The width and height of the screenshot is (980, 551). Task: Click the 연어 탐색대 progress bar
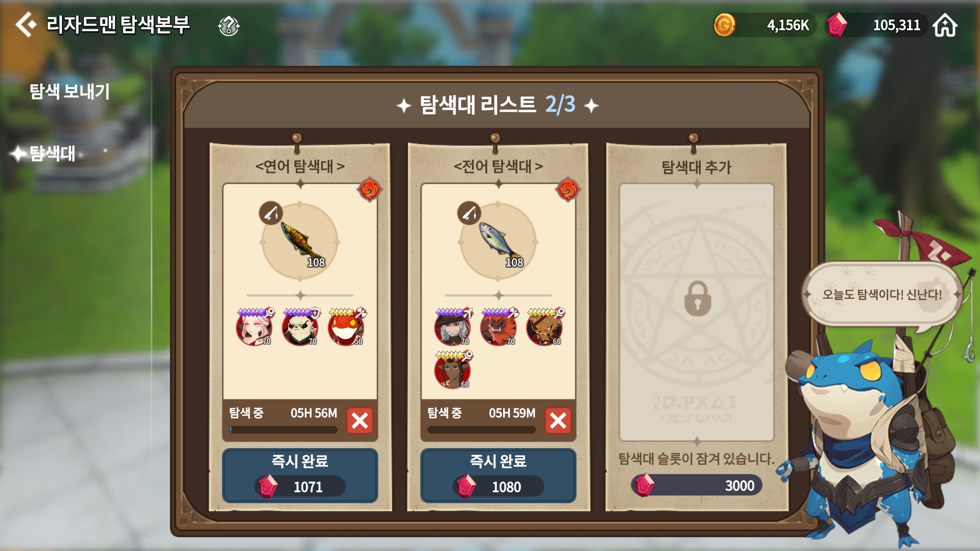(x=283, y=430)
